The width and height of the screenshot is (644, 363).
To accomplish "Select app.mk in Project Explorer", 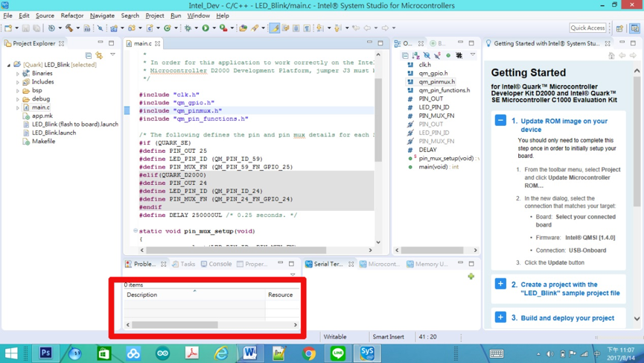I will 42,116.
